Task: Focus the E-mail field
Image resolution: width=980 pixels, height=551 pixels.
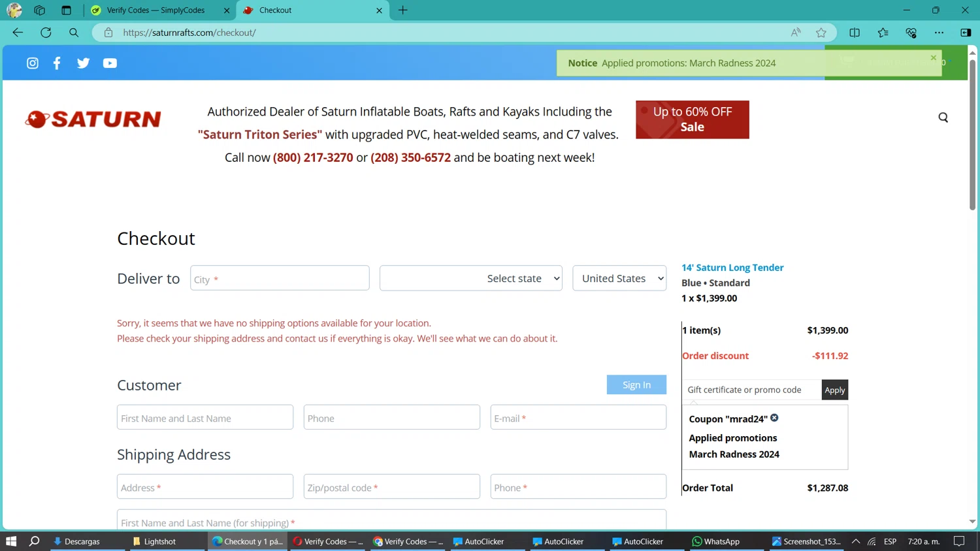Action: (578, 417)
